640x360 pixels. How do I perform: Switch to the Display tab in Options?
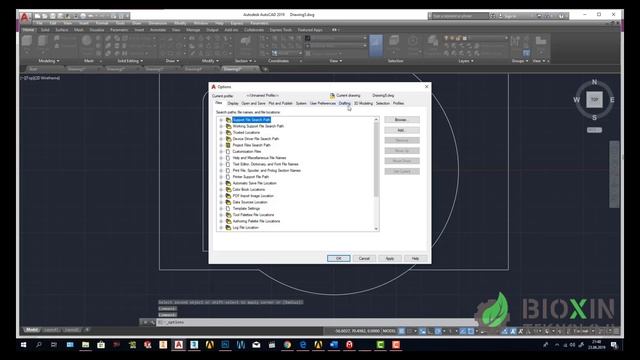(x=233, y=103)
